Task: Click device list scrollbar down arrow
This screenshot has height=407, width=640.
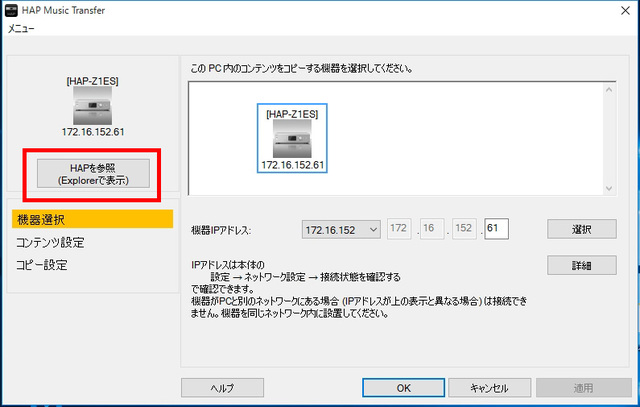Action: (x=609, y=188)
